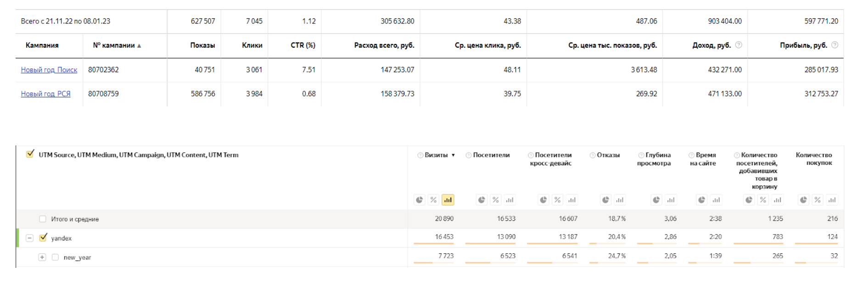The image size is (868, 289).
Task: Open the Новый год_РСЯ campaign link
Action: pyautogui.click(x=45, y=94)
